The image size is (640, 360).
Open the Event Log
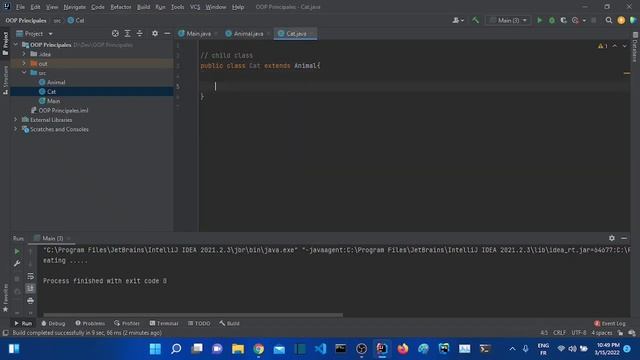(610, 323)
